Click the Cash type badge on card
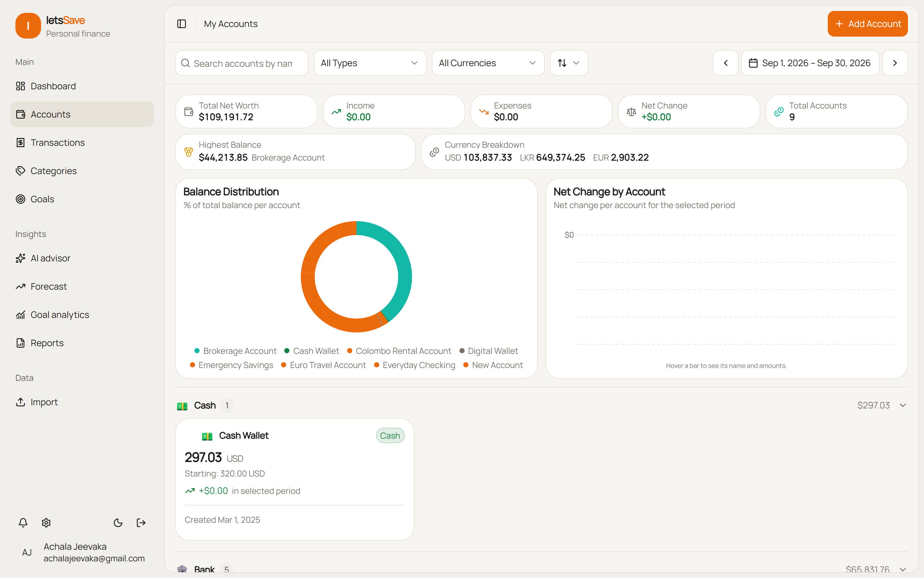This screenshot has height=578, width=924. 390,436
